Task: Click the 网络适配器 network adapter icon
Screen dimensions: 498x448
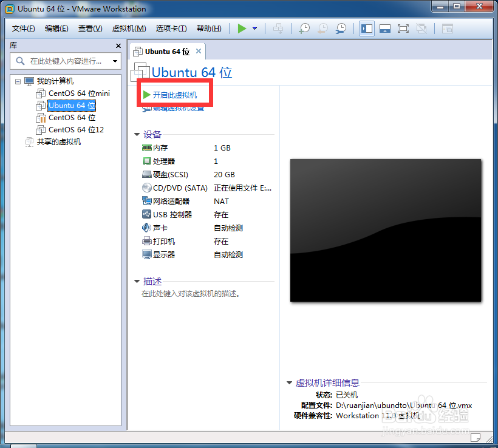Action: pos(147,201)
